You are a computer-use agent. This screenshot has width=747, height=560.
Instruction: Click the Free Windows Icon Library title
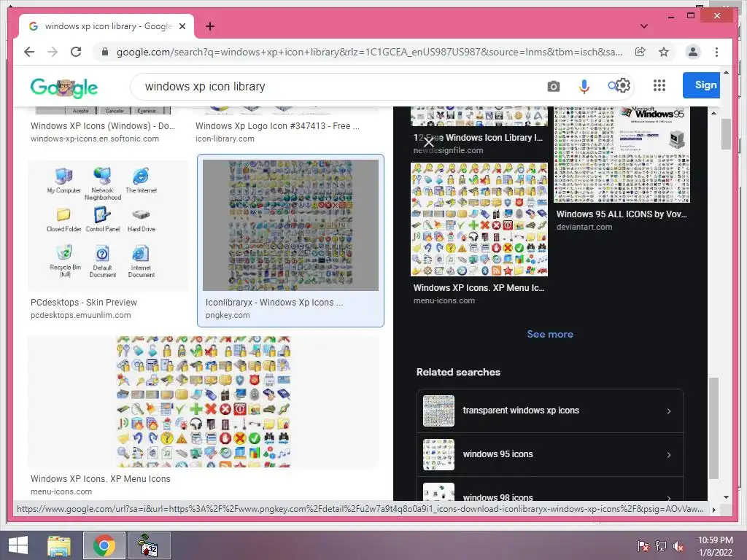point(478,138)
